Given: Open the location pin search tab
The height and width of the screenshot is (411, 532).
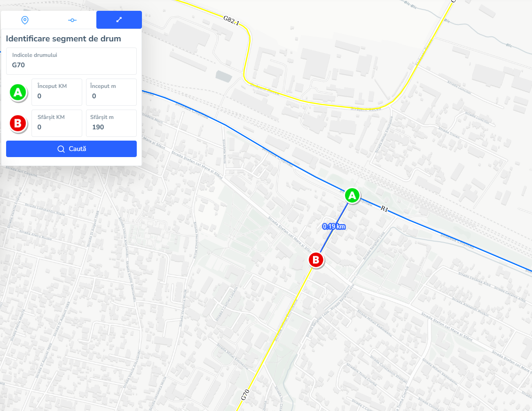Looking at the screenshot, I should (25, 20).
